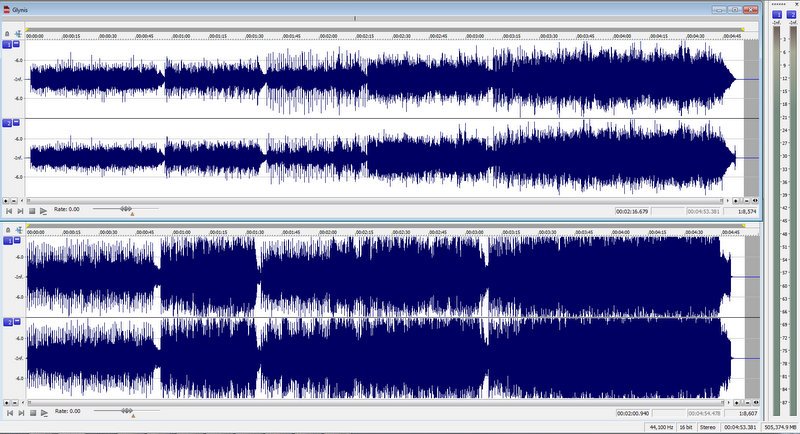The height and width of the screenshot is (434, 800).
Task: Click yellow start marker in Glynis marker bar
Action: tap(27, 30)
